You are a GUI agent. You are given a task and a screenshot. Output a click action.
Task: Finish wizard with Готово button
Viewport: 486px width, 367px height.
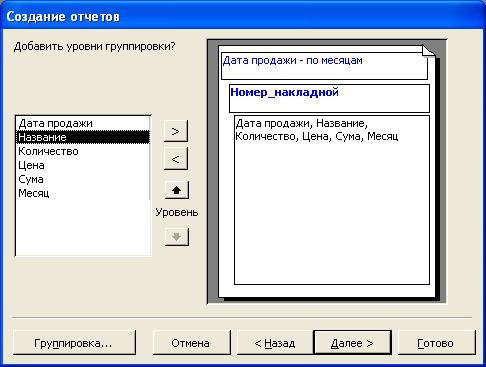point(437,343)
